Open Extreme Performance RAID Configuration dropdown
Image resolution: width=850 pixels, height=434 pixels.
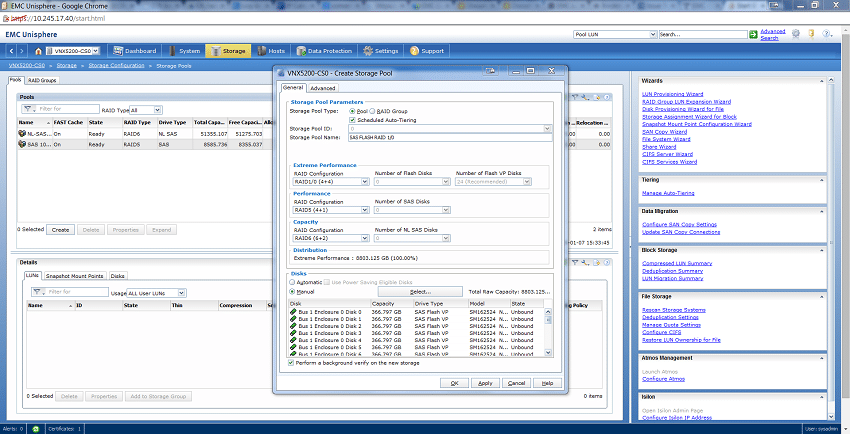tap(331, 182)
